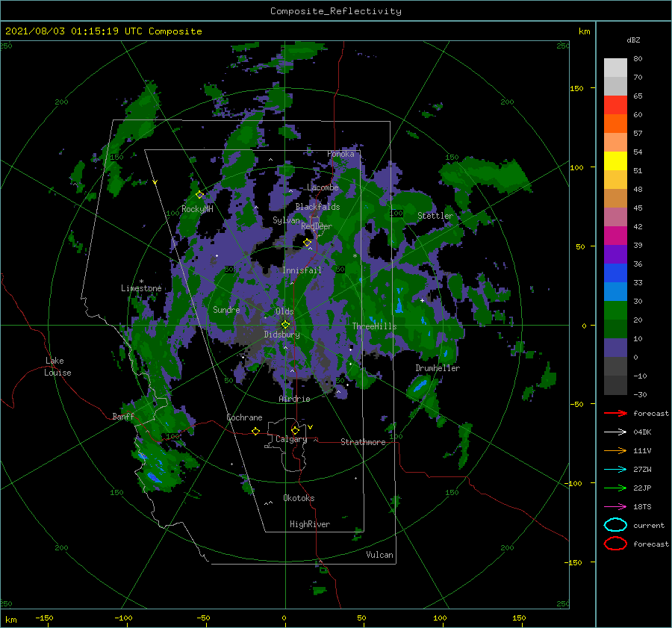Select the yellow diamond marker inside Calgary
The width and height of the screenshot is (672, 628).
click(x=295, y=430)
